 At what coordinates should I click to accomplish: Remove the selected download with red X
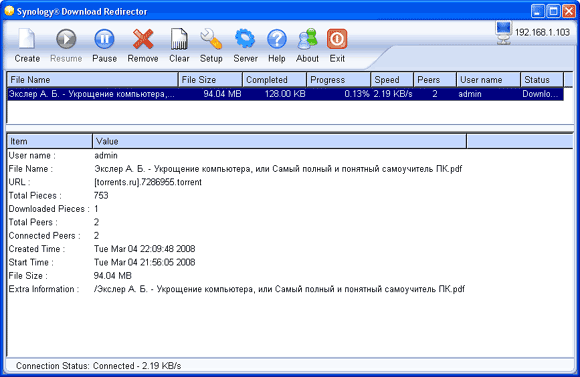pyautogui.click(x=143, y=39)
